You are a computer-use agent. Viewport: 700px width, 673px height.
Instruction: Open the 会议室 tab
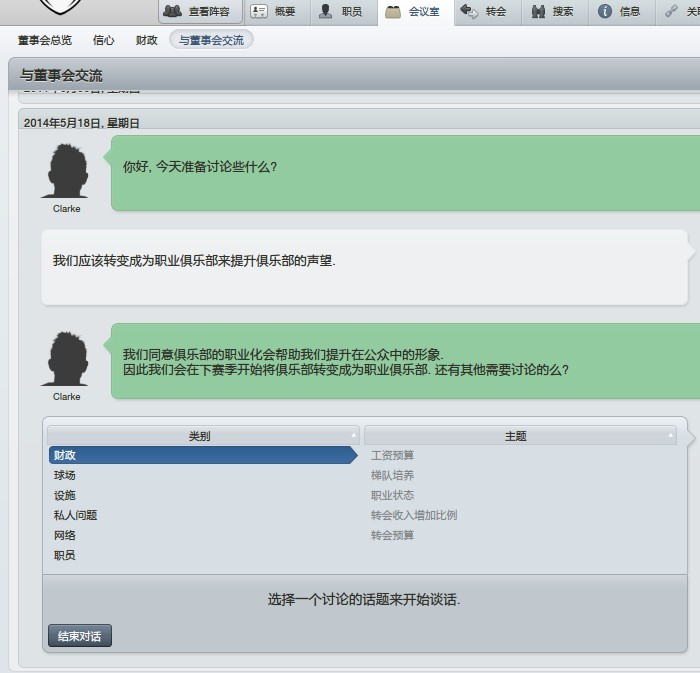[x=416, y=12]
